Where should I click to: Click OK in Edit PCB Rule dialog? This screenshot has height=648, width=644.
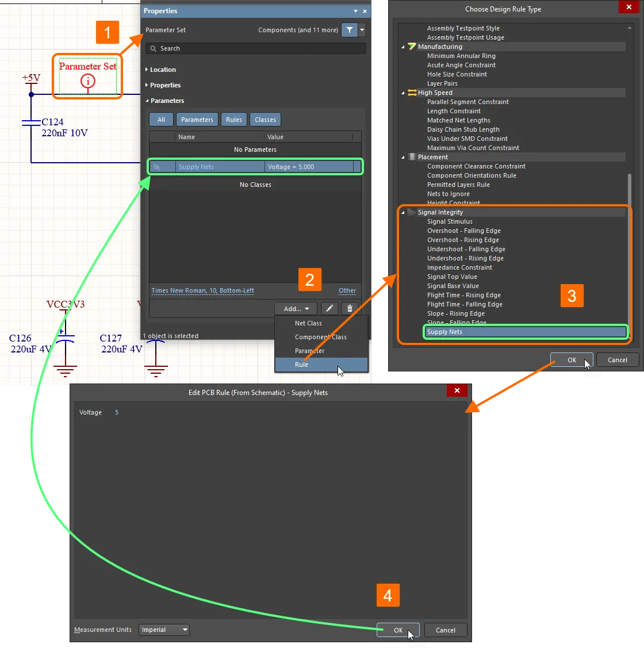click(398, 630)
